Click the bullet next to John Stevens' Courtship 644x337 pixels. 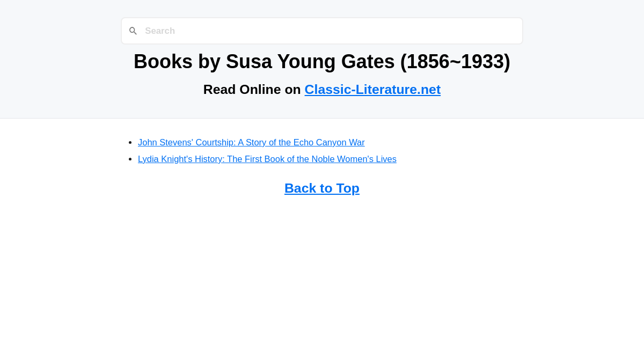(130, 142)
